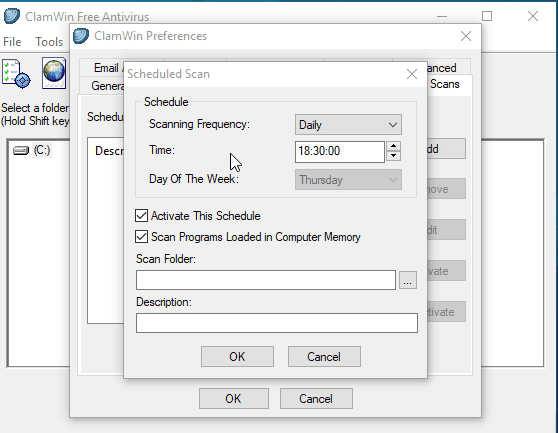This screenshot has height=433, width=558.
Task: Select the Scheduled Scans tab in Preferences
Action: (x=449, y=85)
